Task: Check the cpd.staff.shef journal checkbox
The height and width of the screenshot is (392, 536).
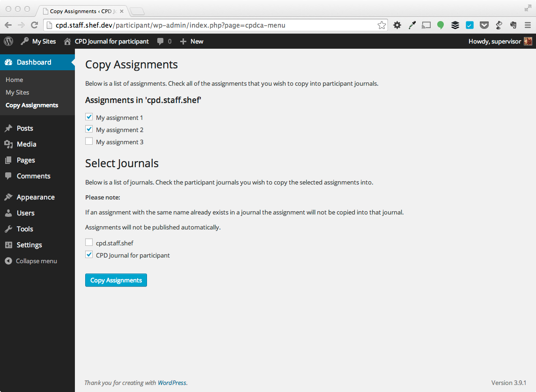Action: point(89,243)
